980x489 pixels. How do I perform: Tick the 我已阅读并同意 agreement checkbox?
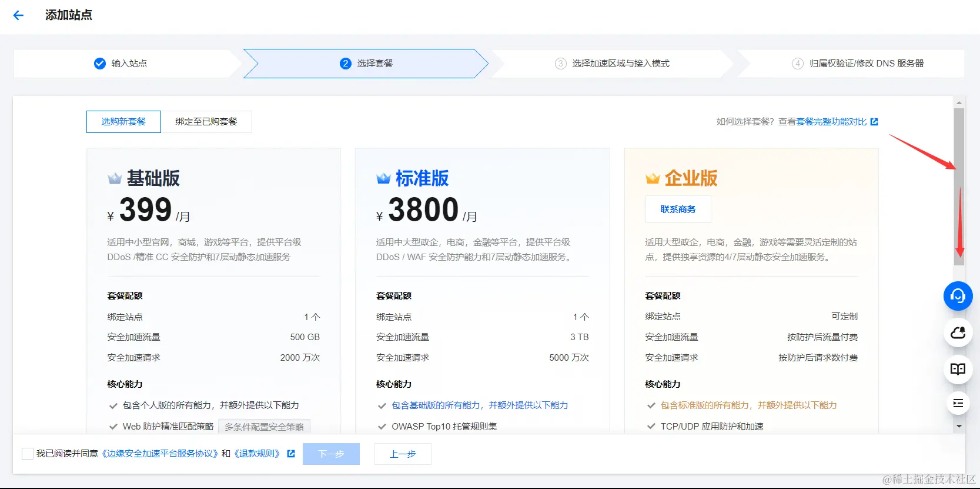(27, 454)
